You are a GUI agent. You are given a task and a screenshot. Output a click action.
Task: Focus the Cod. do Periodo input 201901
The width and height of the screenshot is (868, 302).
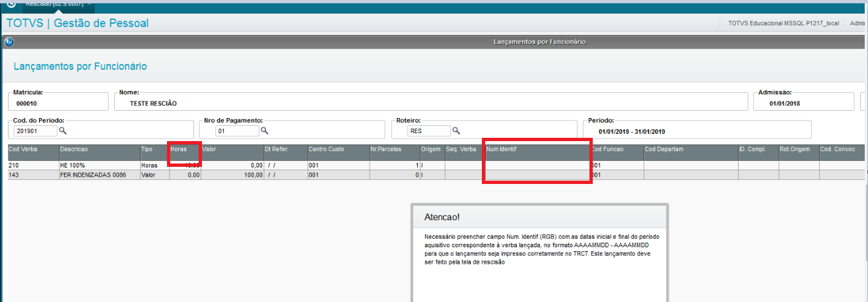click(x=35, y=131)
